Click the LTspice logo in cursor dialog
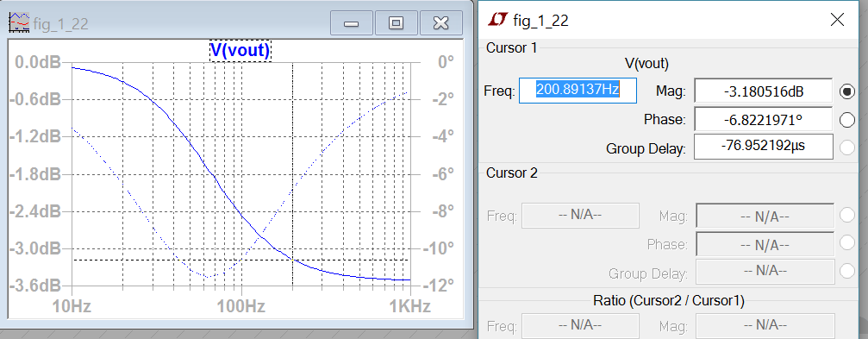The height and width of the screenshot is (339, 868). click(x=497, y=21)
